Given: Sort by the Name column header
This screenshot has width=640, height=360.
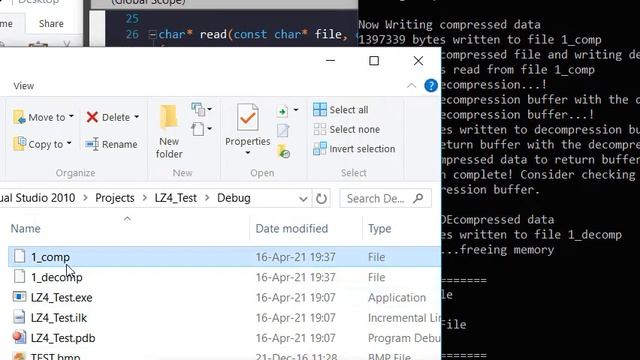Looking at the screenshot, I should point(25,229).
